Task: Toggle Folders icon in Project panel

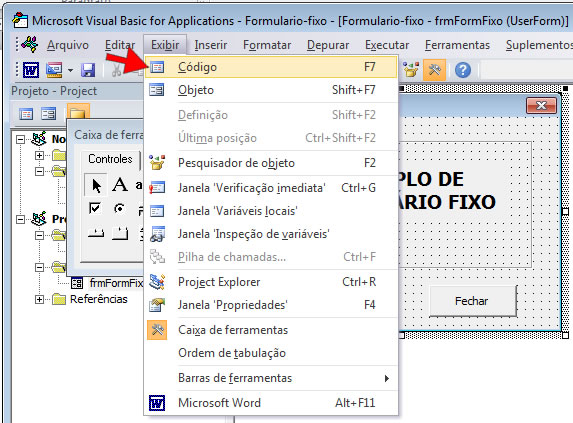Action: (x=78, y=112)
